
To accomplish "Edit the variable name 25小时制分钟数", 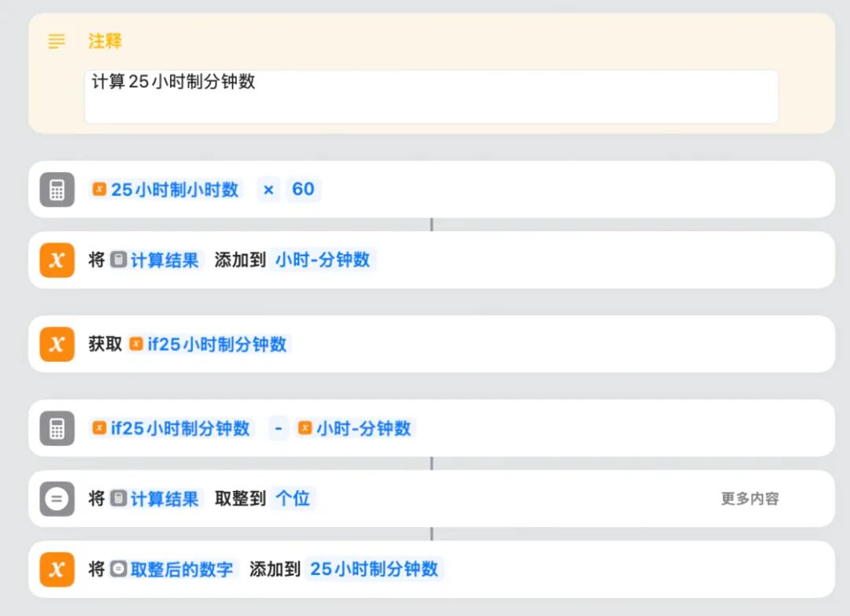I will point(374,570).
